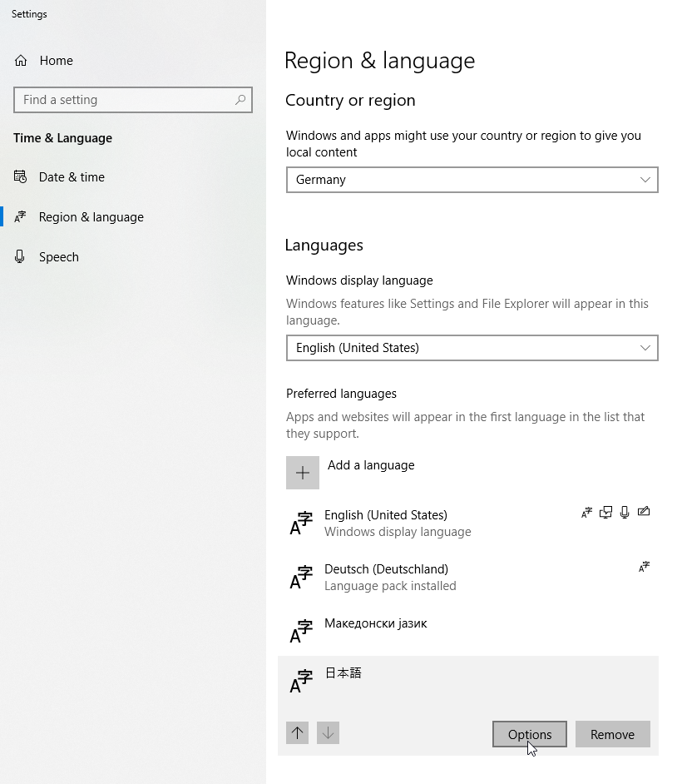677x784 pixels.
Task: Click speech recognition microphone icon on English row
Action: (625, 512)
